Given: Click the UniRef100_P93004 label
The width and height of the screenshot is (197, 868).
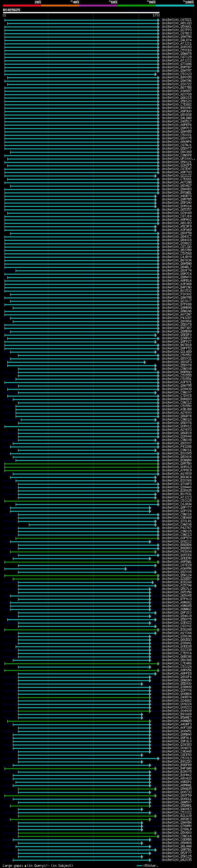Looking at the screenshot, I should click(177, 552).
